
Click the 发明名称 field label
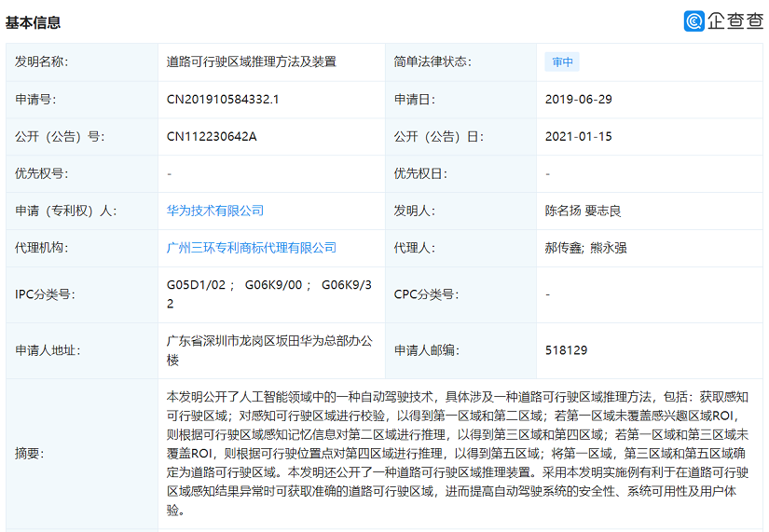[x=42, y=61]
